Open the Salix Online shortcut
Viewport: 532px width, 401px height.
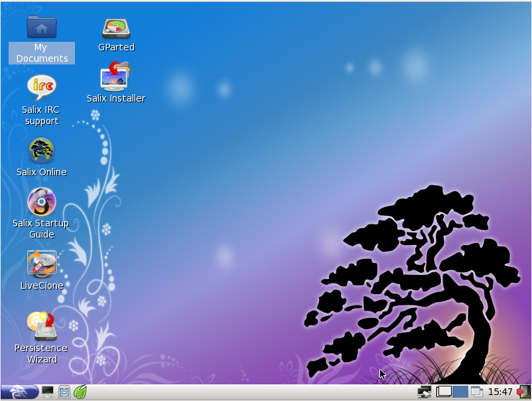(41, 151)
